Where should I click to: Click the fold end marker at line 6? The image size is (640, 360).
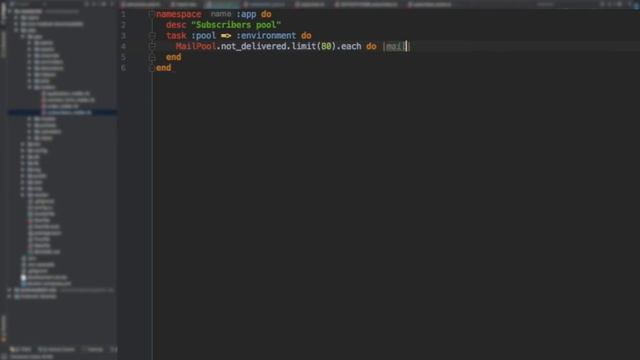[152, 68]
